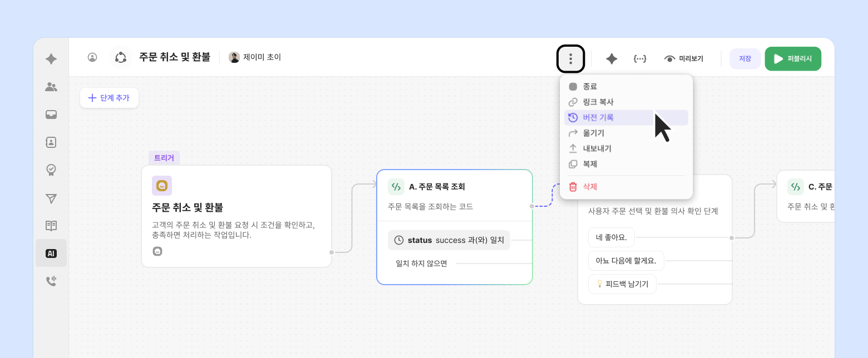Open the book icon in sidebar
868x358 pixels.
pyautogui.click(x=51, y=226)
